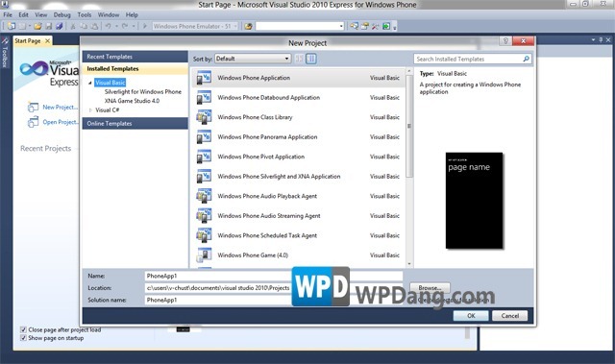
Task: Open the Toolbox side tab
Action: (x=5, y=52)
